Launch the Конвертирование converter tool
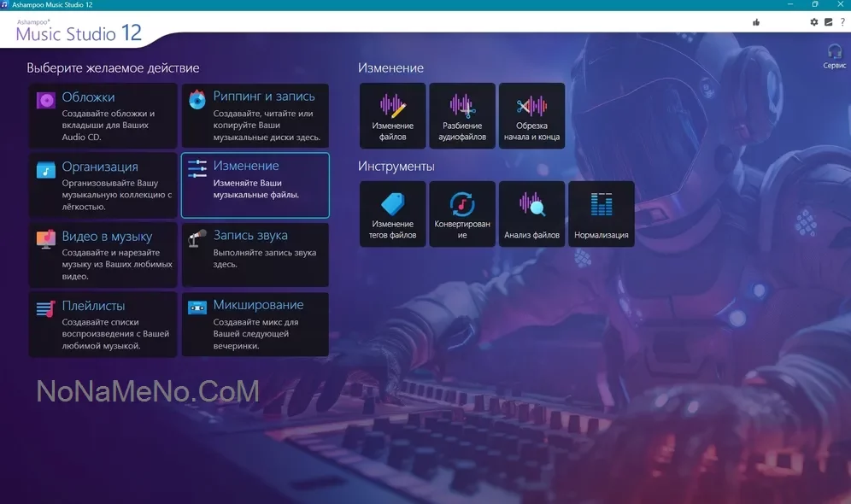Viewport: 851px width, 504px height. (462, 214)
